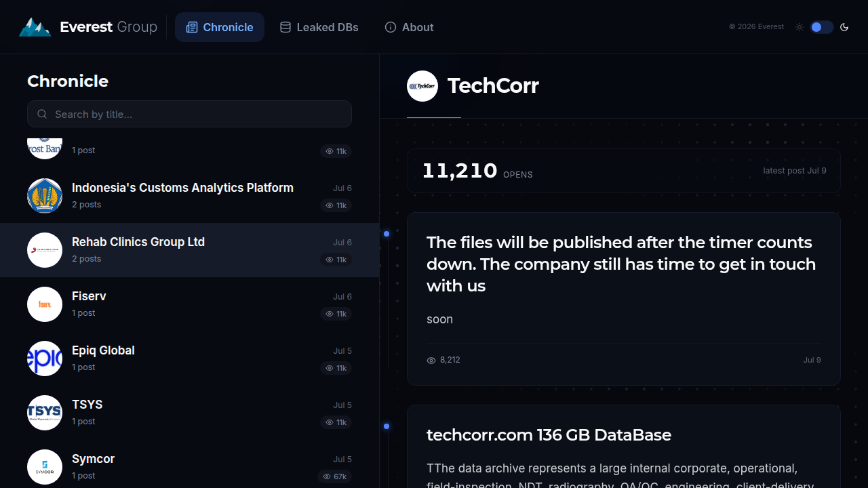
Task: Click the sun light-mode icon
Action: point(800,27)
